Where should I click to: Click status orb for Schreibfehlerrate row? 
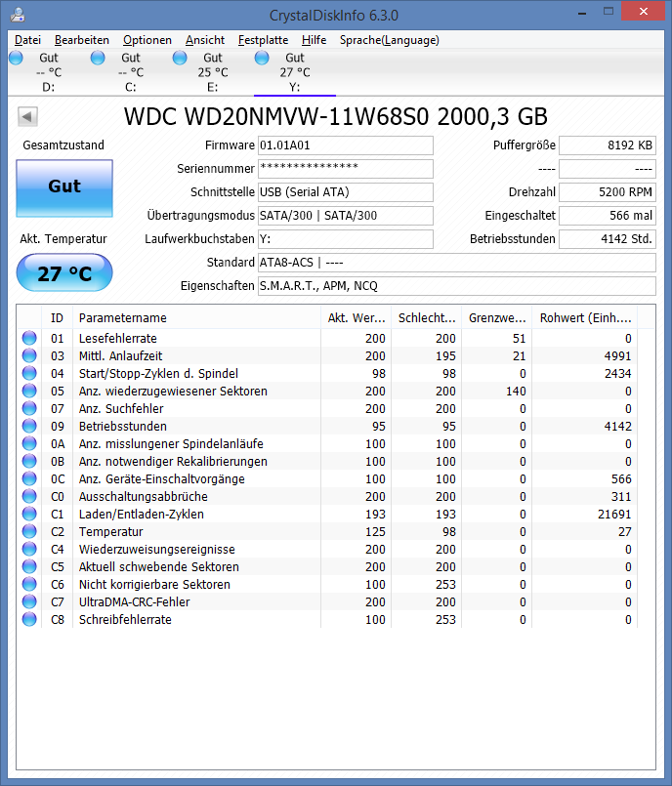[x=29, y=619]
